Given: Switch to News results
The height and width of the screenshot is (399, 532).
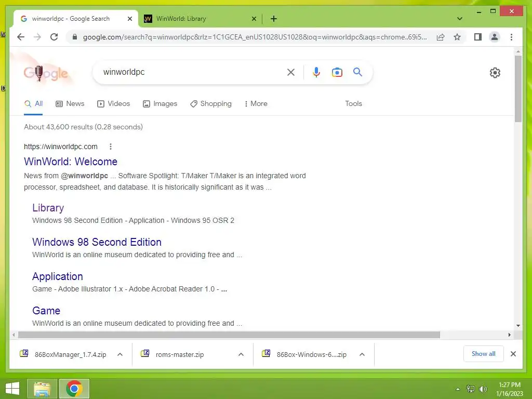Looking at the screenshot, I should (x=70, y=104).
